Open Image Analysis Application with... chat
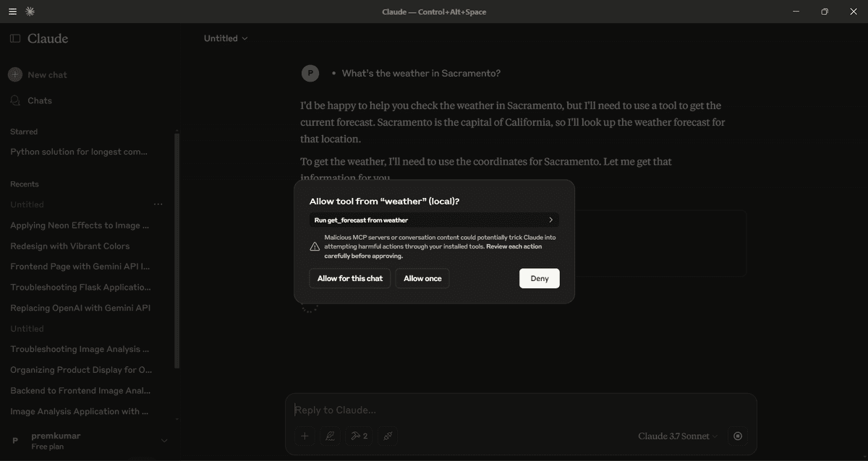 (80, 411)
